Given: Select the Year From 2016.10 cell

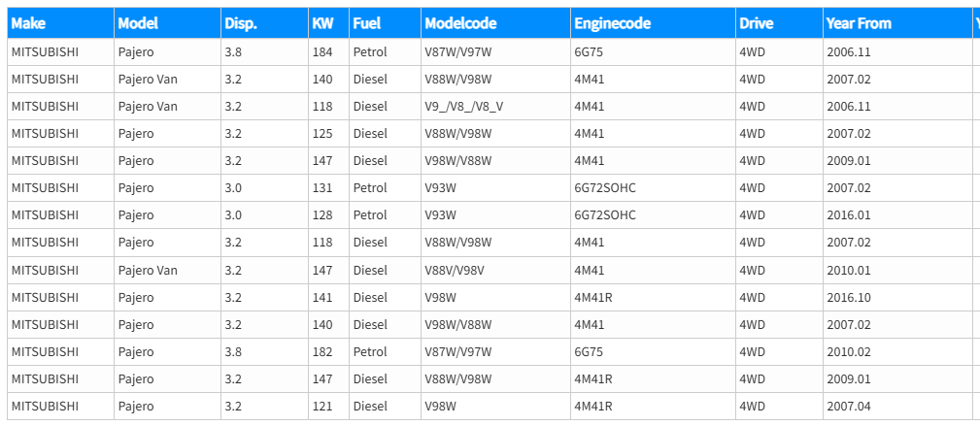Looking at the screenshot, I should tap(897, 297).
